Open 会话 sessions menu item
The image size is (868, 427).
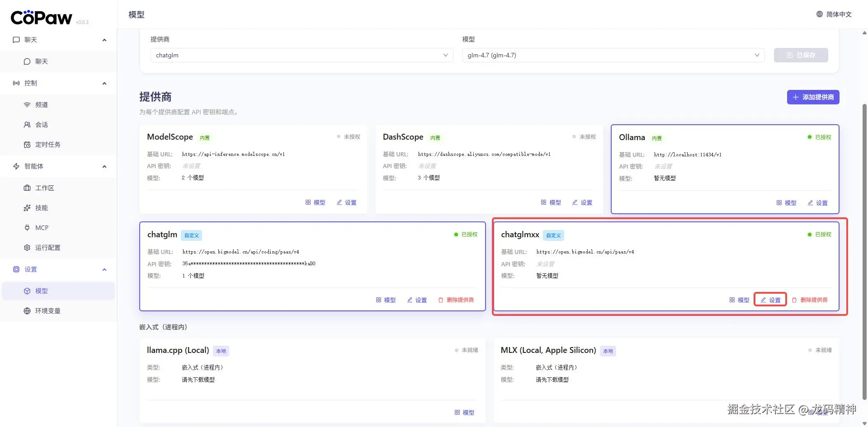(x=42, y=125)
